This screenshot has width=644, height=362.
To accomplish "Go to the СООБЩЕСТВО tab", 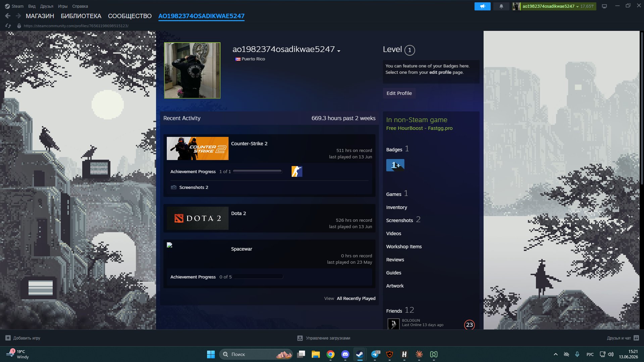I will coord(130,16).
